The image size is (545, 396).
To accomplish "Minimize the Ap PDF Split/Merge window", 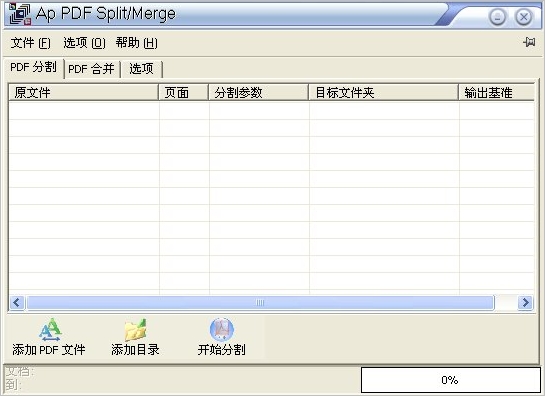I will pyautogui.click(x=497, y=17).
